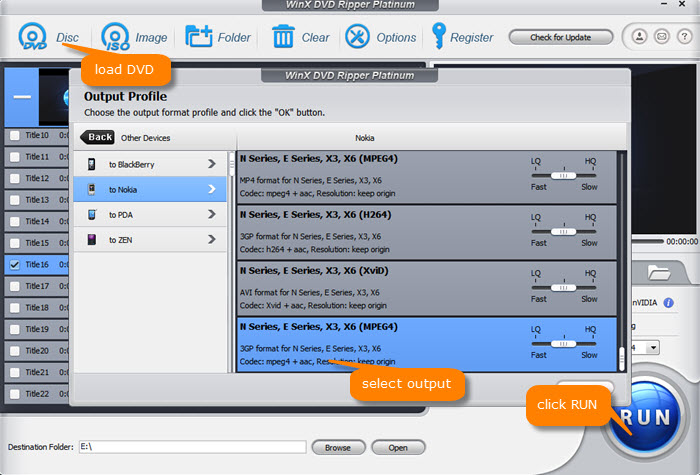Adjust quality slider for 3GP MPEG4 profile

(563, 344)
